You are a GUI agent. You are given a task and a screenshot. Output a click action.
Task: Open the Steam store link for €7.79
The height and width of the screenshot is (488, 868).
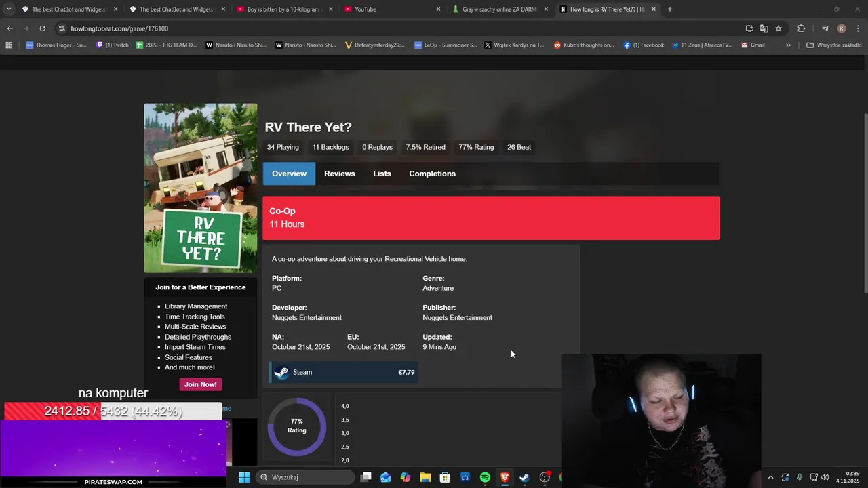coord(344,372)
